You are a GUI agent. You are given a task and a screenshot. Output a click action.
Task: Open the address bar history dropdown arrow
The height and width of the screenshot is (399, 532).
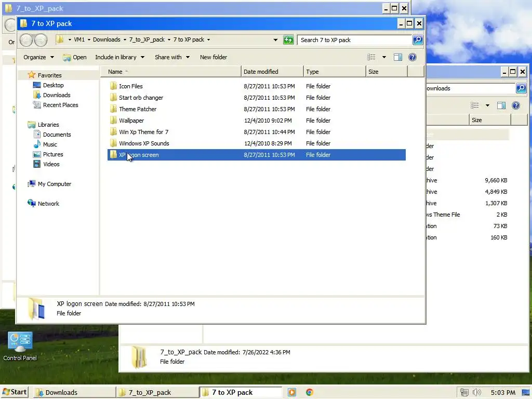pos(275,39)
